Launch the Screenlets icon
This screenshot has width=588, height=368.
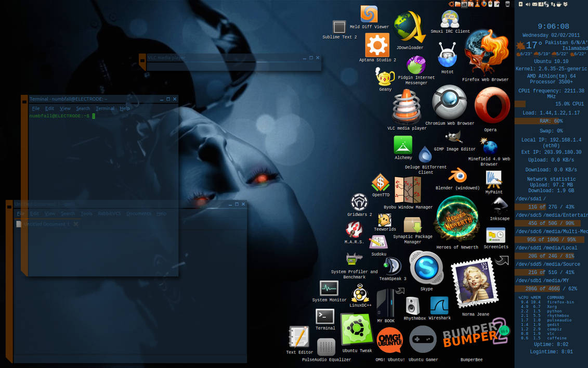pyautogui.click(x=495, y=235)
